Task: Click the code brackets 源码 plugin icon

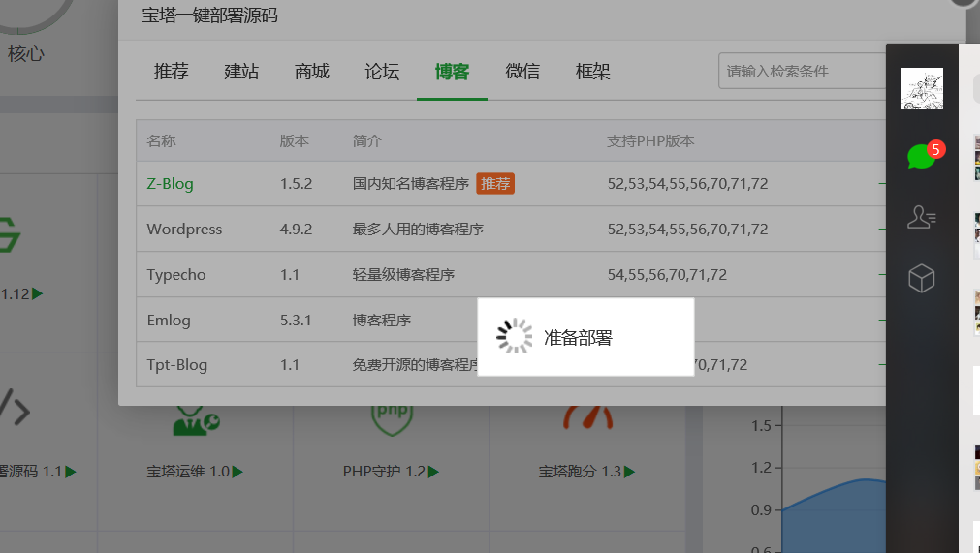Action: [x=15, y=407]
